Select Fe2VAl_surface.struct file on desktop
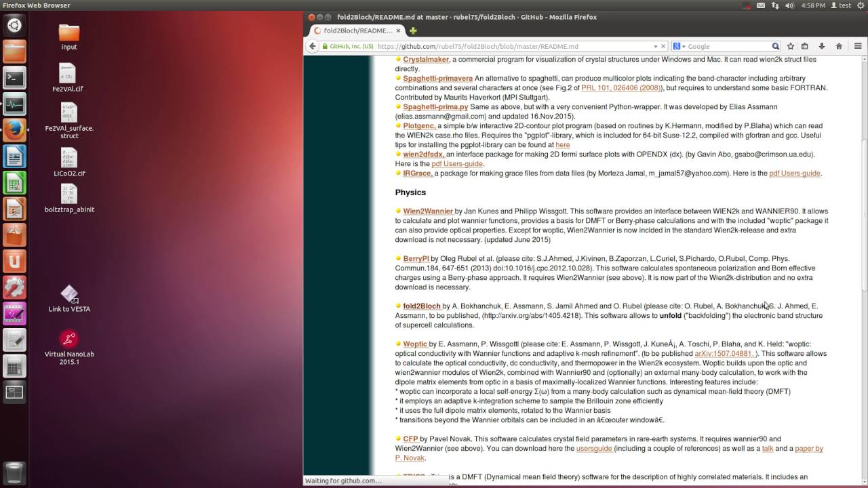 pyautogui.click(x=69, y=121)
